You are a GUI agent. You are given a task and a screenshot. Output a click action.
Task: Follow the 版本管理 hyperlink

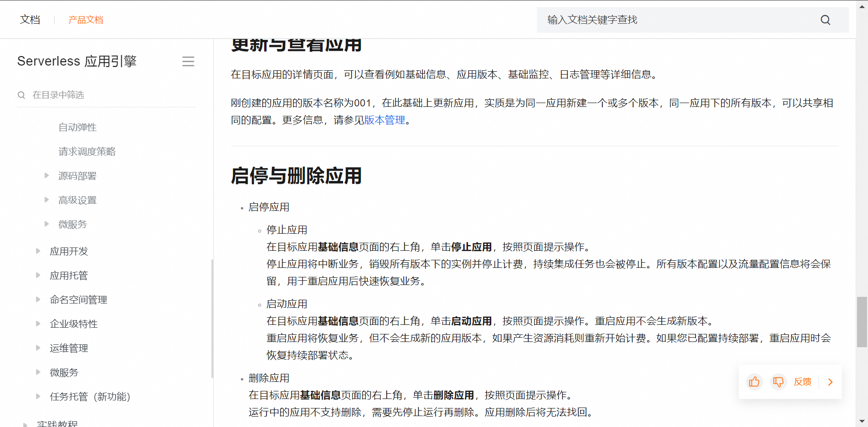(384, 120)
